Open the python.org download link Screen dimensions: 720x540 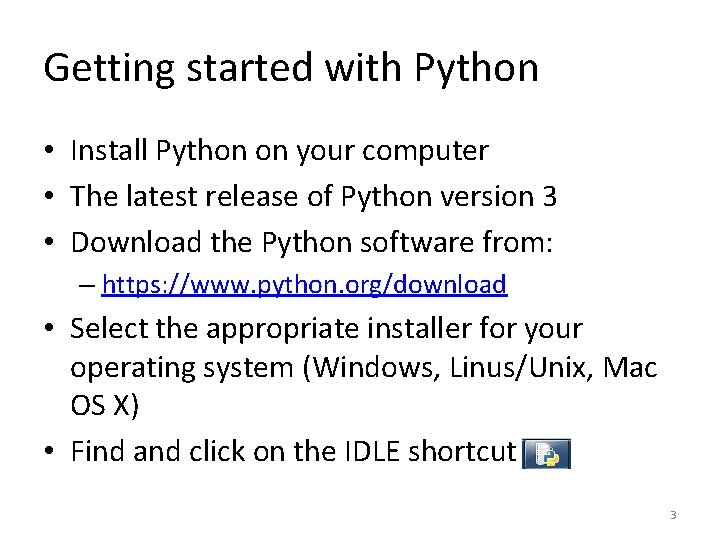(304, 285)
